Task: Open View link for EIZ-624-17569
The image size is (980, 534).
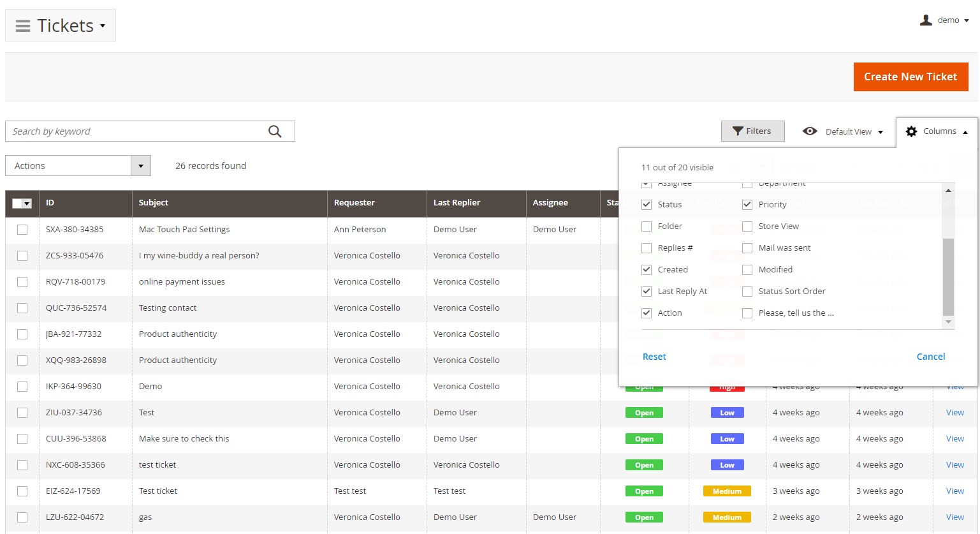Action: coord(954,491)
